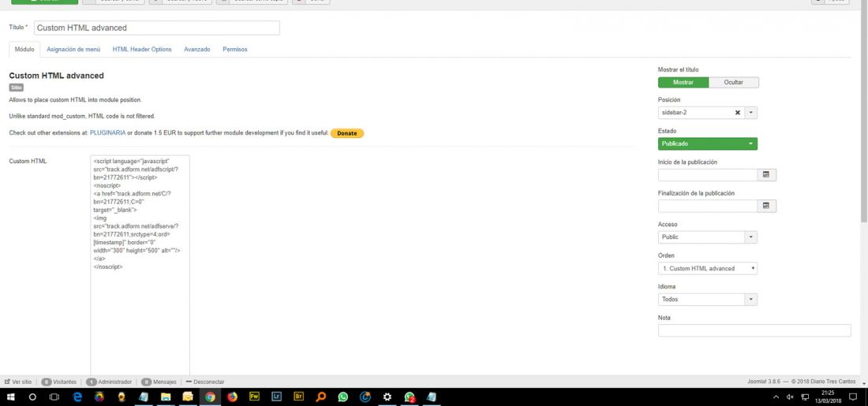This screenshot has width=868, height=406.
Task: Open Task View from the taskbar
Action: coord(54,397)
